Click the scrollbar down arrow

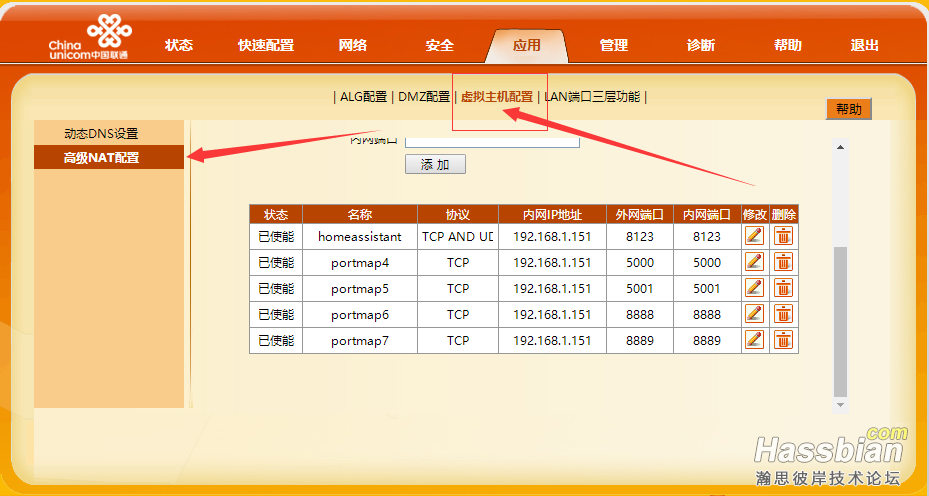point(840,404)
